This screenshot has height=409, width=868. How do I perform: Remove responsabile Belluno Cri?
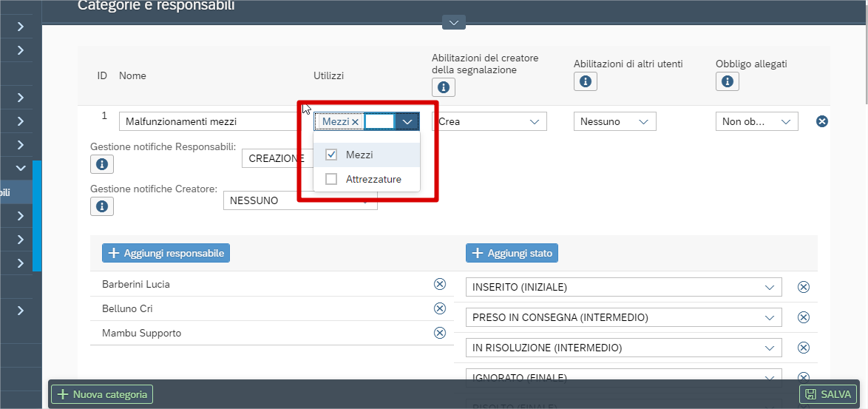pyautogui.click(x=439, y=308)
